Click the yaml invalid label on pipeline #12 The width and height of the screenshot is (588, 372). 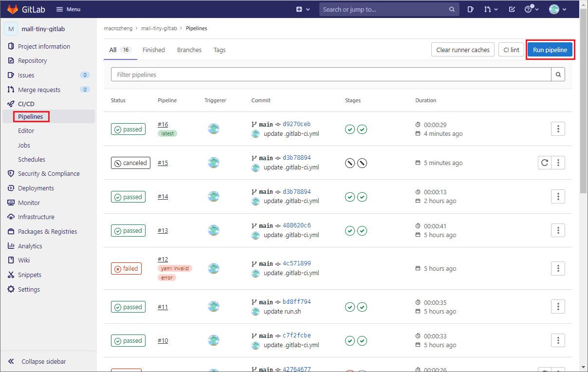click(x=175, y=268)
